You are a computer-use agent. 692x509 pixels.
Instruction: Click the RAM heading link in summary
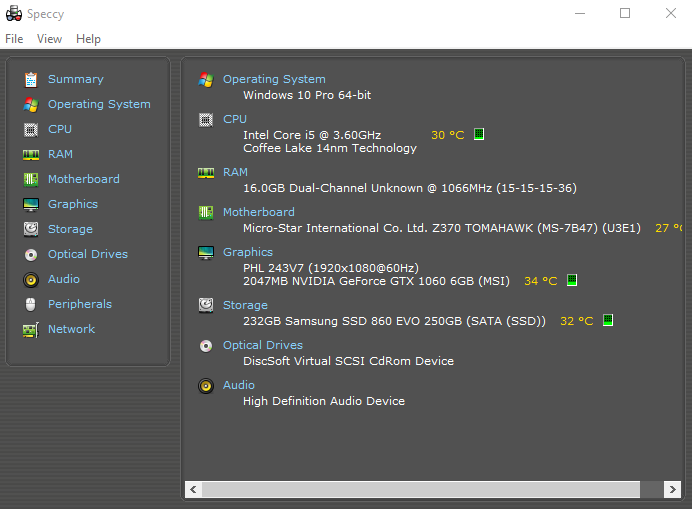pos(235,172)
